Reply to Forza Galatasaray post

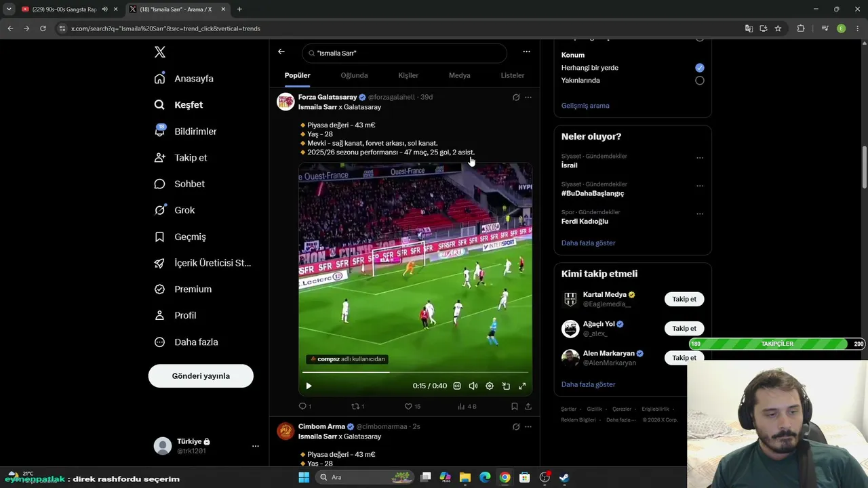click(305, 407)
